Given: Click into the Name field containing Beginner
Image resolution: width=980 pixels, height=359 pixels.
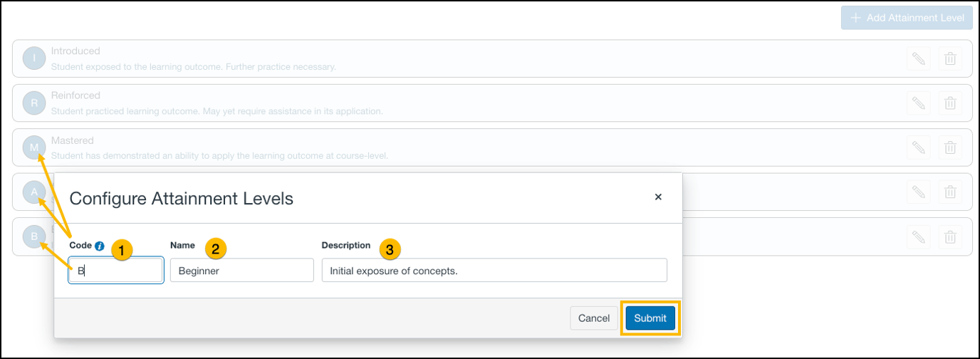Looking at the screenshot, I should click(x=241, y=271).
